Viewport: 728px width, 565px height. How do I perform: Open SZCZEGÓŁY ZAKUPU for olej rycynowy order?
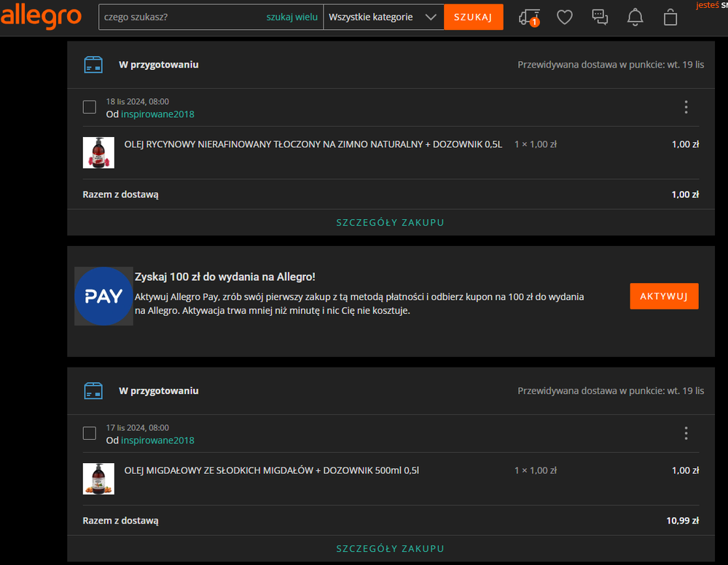tap(390, 223)
